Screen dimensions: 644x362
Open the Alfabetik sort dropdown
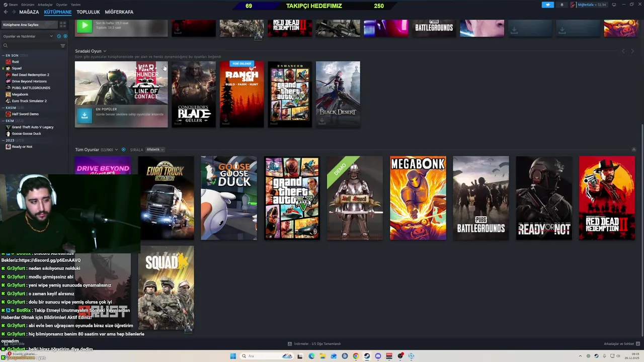155,149
